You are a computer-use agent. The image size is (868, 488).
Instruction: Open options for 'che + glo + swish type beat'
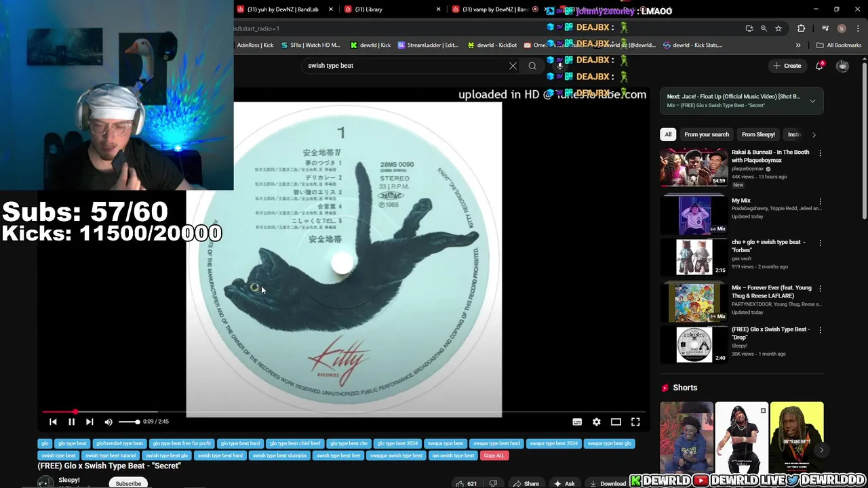(x=820, y=243)
